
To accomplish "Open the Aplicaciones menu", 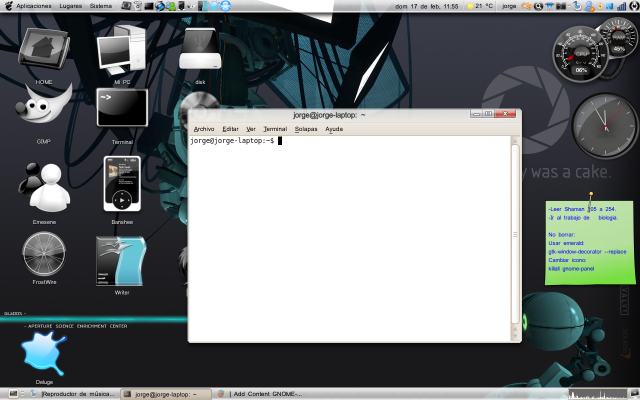I will pyautogui.click(x=34, y=6).
